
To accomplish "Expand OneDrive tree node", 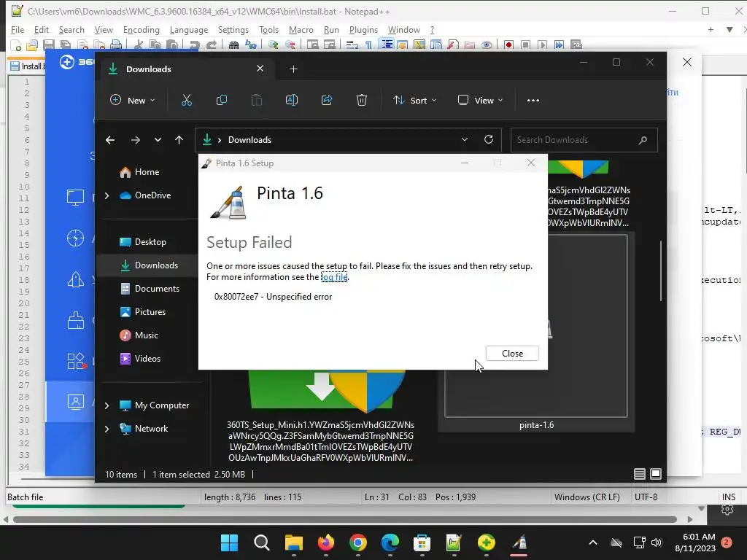I will (x=107, y=195).
